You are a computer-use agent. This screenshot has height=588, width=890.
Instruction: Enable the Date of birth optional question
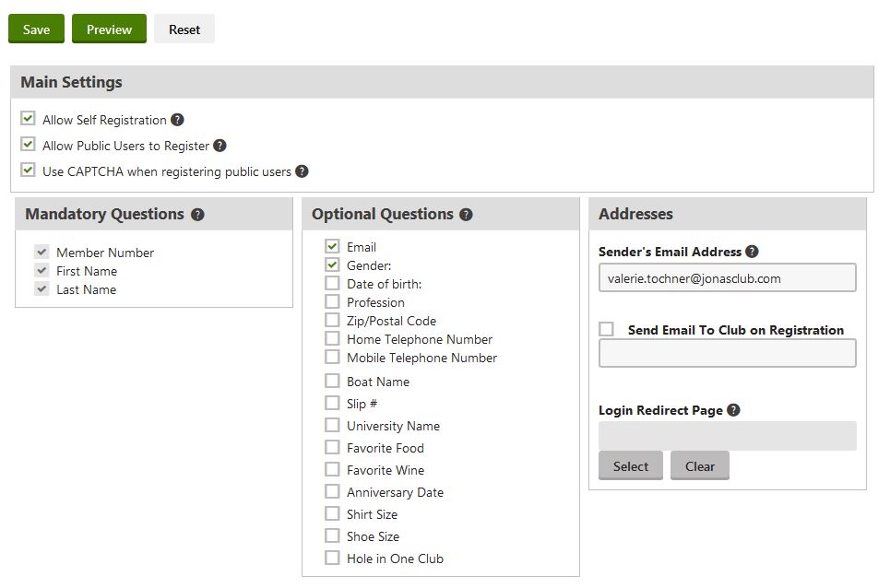(332, 283)
